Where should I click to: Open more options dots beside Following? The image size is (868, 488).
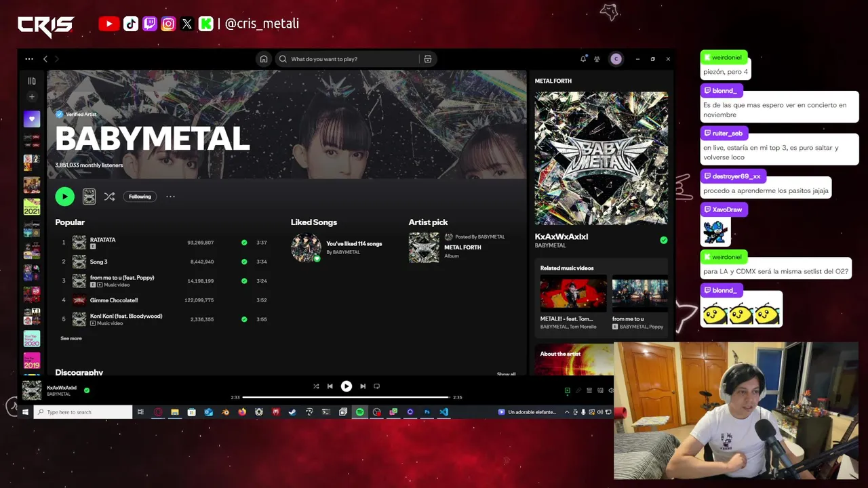coord(171,197)
